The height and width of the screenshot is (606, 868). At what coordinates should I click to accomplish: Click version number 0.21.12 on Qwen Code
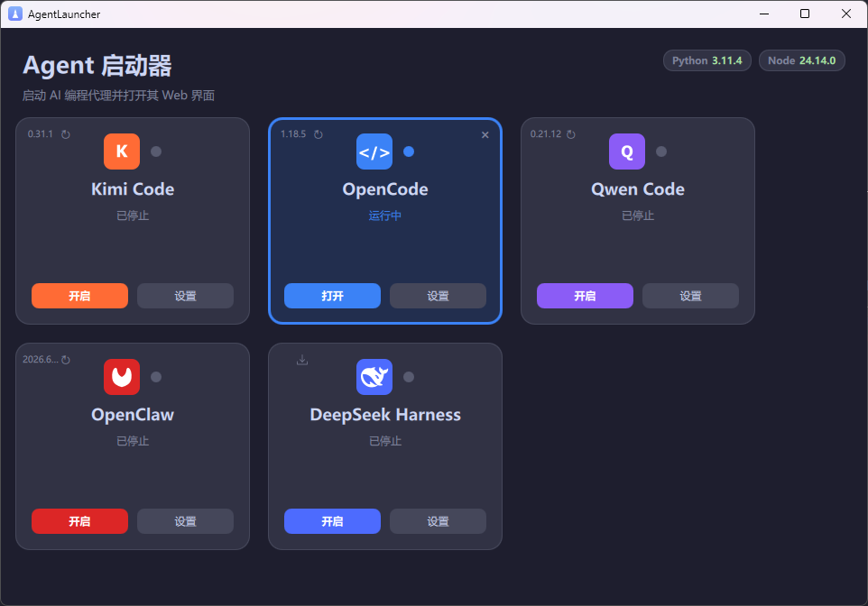[x=546, y=134]
